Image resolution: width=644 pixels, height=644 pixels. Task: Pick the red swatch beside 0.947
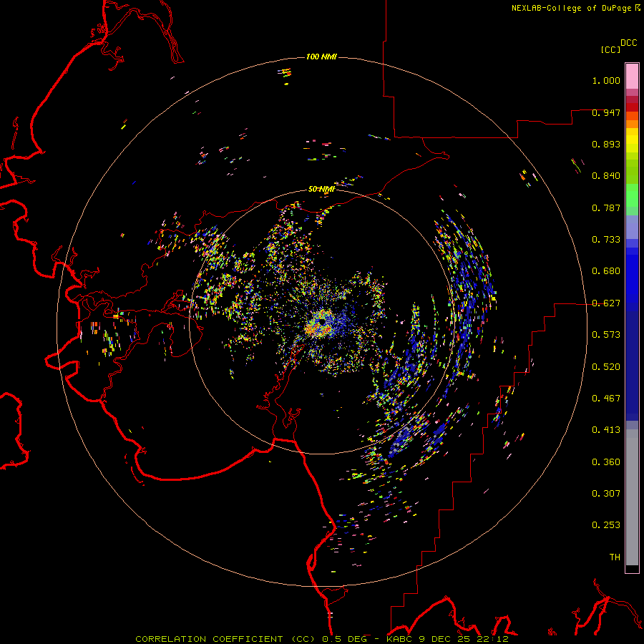[x=632, y=107]
